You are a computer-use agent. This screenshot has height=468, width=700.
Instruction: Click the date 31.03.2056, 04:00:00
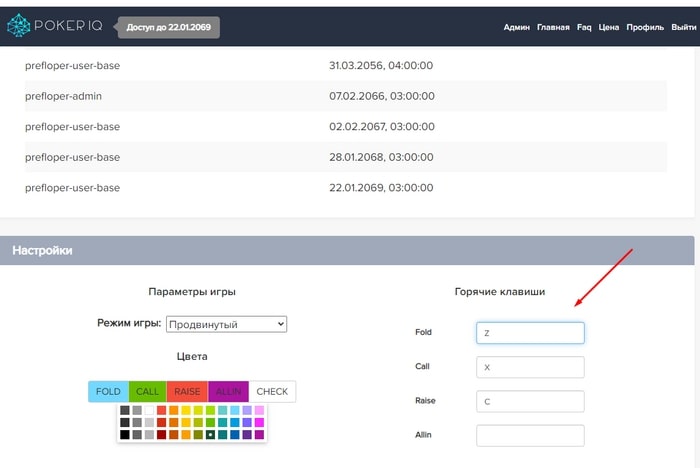[x=381, y=66]
